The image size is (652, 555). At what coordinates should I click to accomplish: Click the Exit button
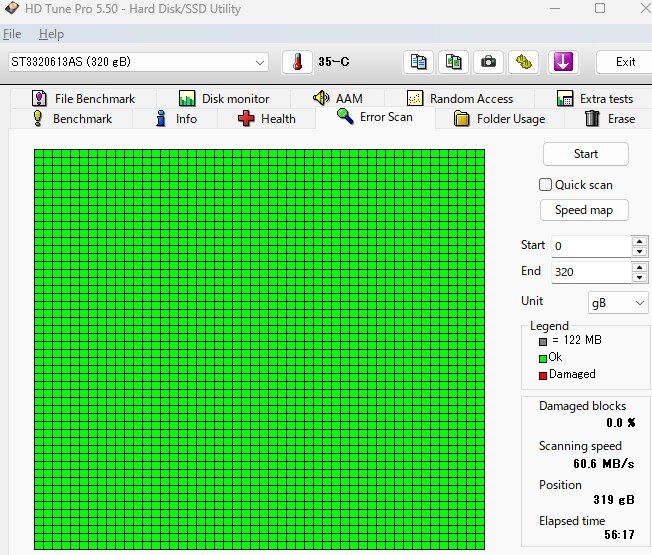[x=625, y=62]
